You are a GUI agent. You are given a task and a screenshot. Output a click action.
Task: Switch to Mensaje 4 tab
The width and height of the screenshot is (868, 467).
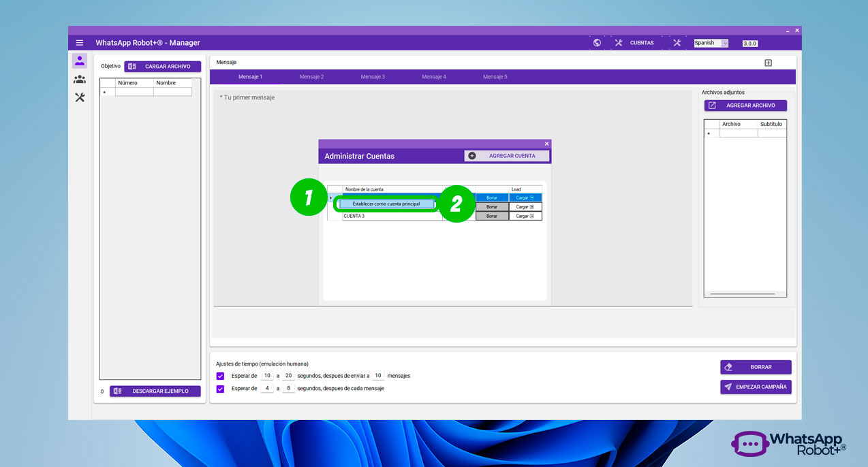click(434, 77)
